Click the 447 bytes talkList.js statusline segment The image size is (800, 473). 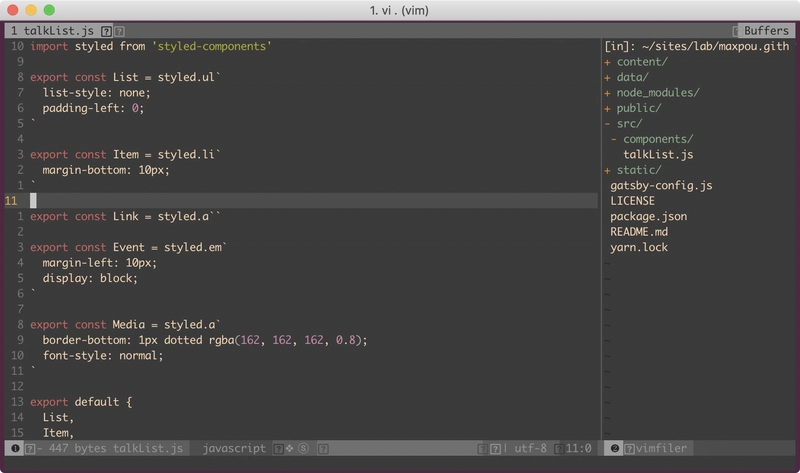[116, 449]
